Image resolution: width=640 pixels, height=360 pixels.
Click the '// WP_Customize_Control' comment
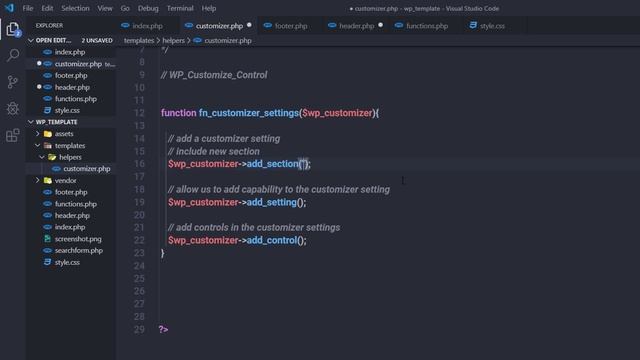214,75
